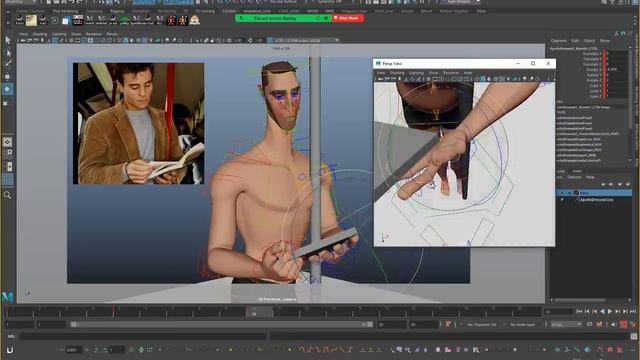
Task: Toggle playback loop mode icon
Action: point(590,324)
